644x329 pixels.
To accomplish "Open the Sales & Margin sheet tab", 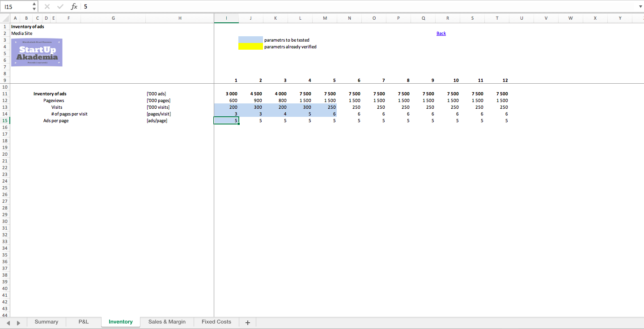I will (167, 322).
